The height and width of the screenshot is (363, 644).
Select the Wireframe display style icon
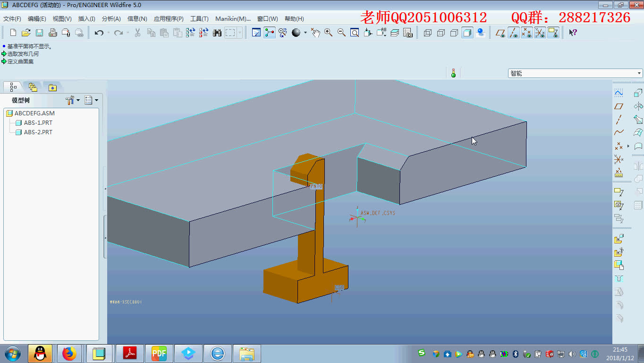[x=428, y=33]
